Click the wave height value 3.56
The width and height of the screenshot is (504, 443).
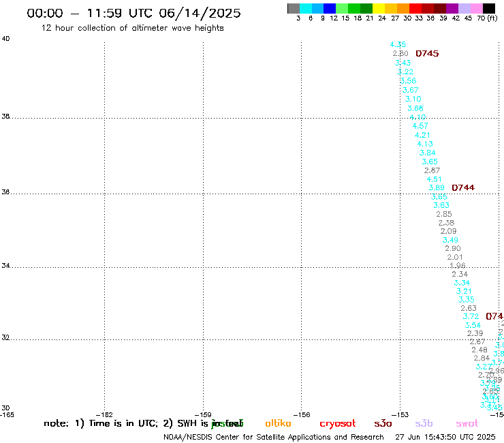pos(408,80)
